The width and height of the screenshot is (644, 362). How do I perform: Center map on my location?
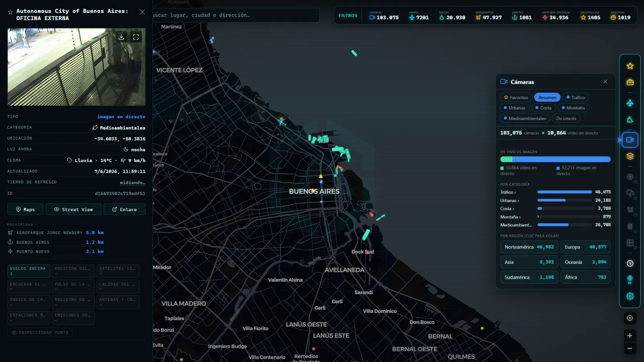coord(630,318)
